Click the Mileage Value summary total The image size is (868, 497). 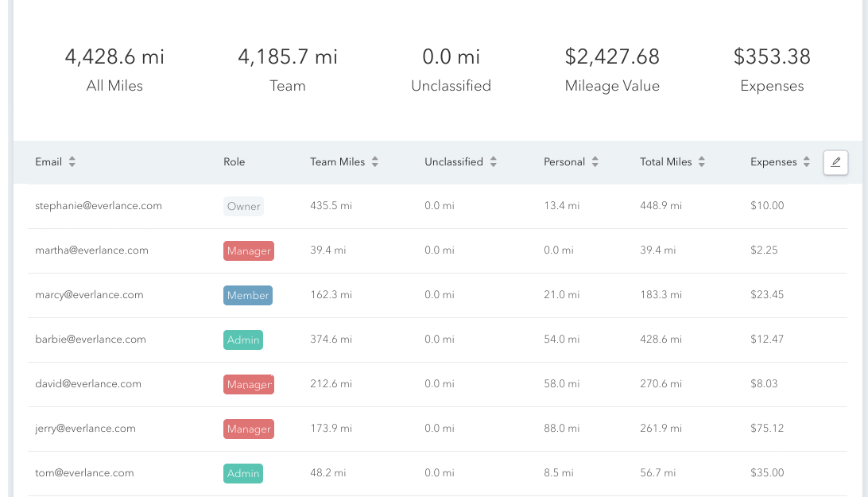612,69
